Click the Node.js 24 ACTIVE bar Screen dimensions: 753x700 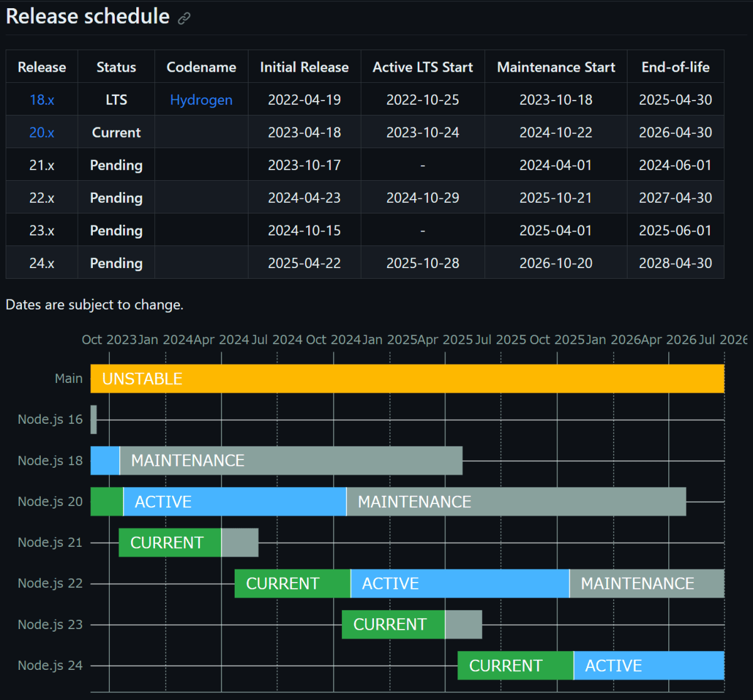[649, 665]
